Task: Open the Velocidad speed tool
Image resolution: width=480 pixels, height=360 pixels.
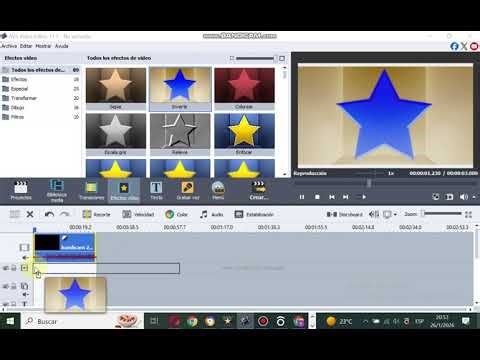Action: tap(138, 214)
